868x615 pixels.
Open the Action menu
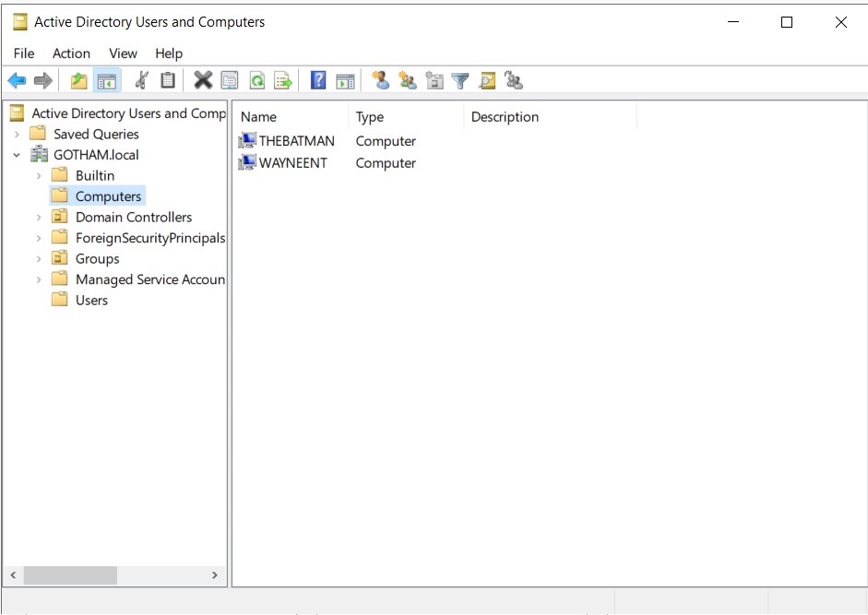[71, 53]
